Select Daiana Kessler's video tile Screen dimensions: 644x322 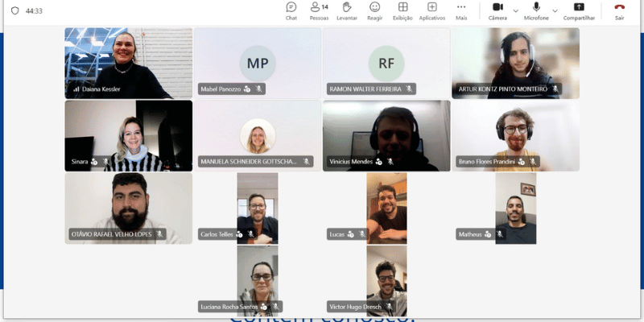[129, 64]
